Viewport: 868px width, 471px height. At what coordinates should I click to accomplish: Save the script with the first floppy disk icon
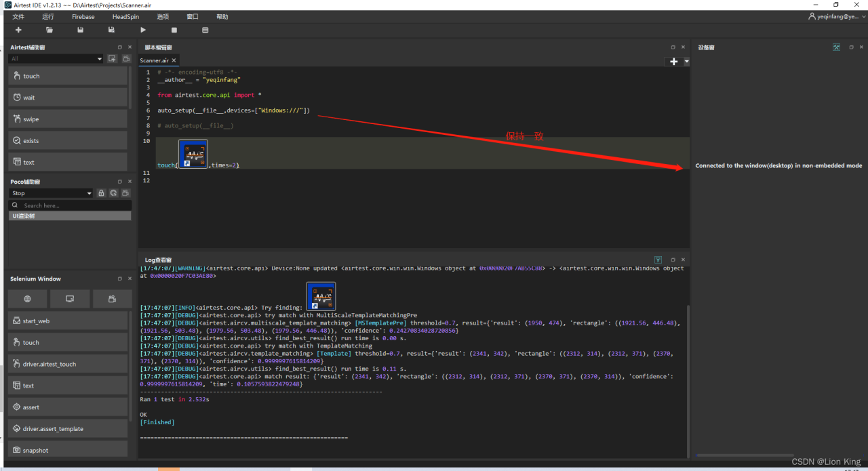[x=81, y=30]
